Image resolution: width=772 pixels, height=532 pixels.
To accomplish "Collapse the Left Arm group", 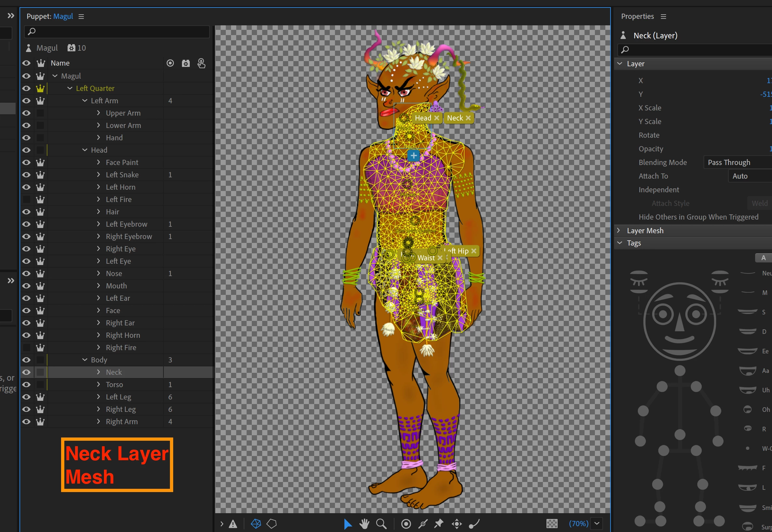I will (85, 101).
